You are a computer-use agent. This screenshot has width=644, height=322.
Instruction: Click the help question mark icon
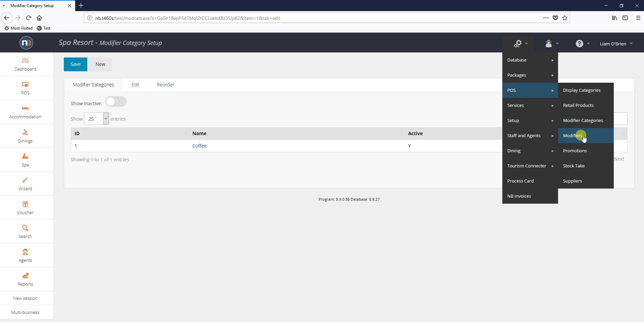(x=579, y=43)
